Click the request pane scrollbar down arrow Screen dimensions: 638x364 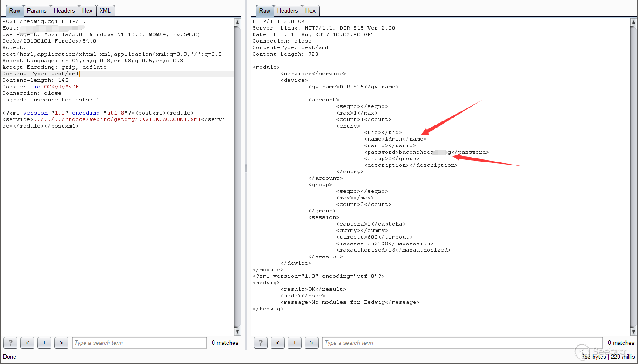coord(237,332)
